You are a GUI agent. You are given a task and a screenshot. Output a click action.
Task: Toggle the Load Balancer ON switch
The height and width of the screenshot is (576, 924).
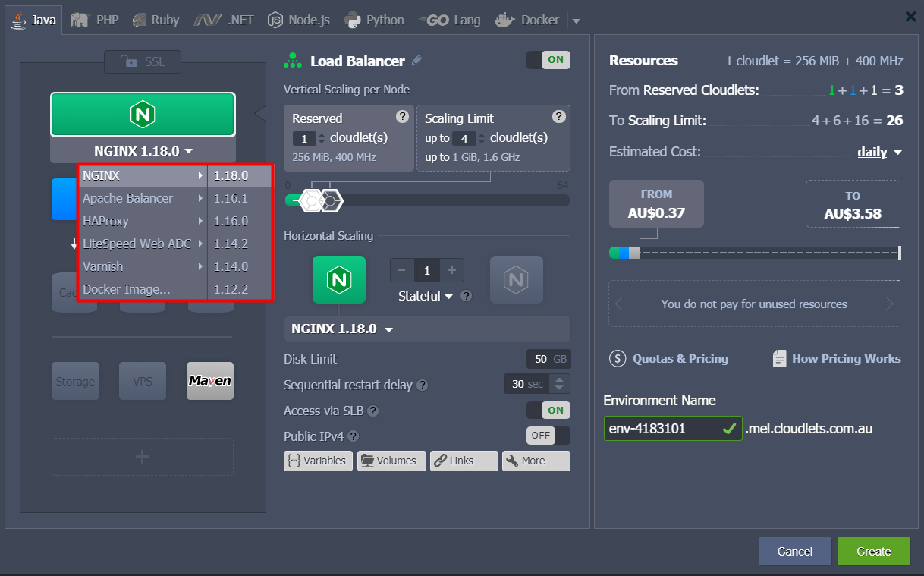click(x=548, y=60)
